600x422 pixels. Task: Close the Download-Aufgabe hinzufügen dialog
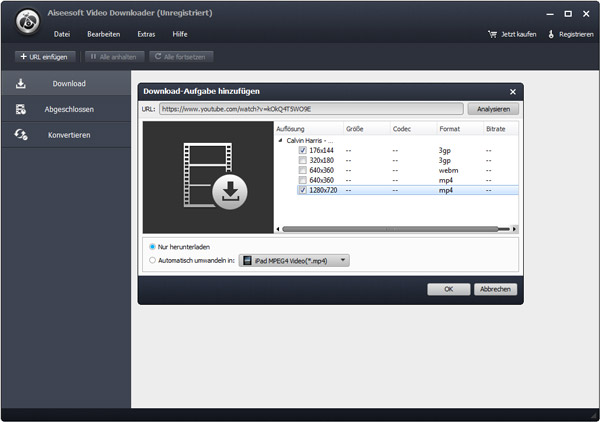pos(513,92)
